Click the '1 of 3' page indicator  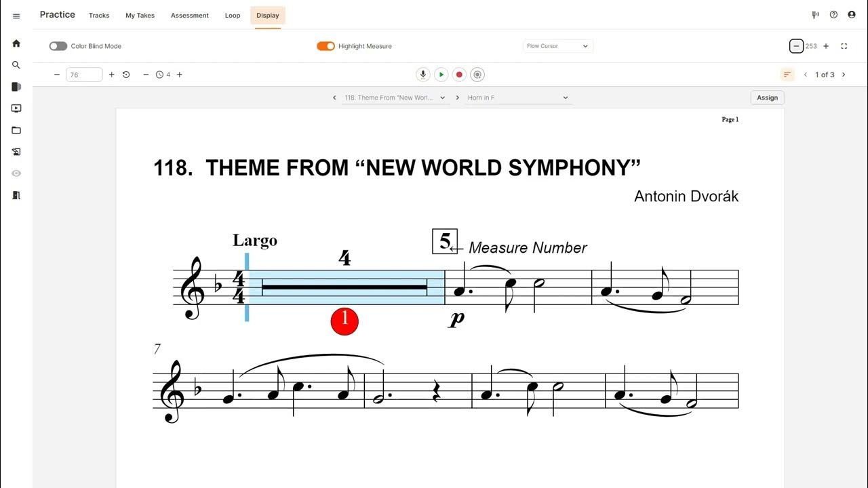pyautogui.click(x=825, y=75)
